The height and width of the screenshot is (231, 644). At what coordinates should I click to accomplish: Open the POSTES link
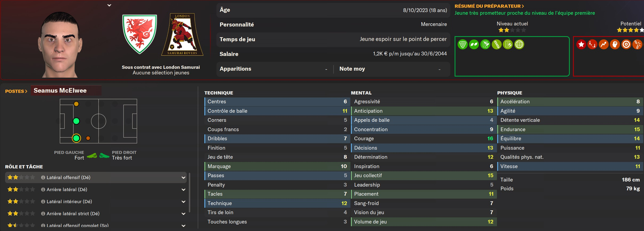(x=16, y=91)
